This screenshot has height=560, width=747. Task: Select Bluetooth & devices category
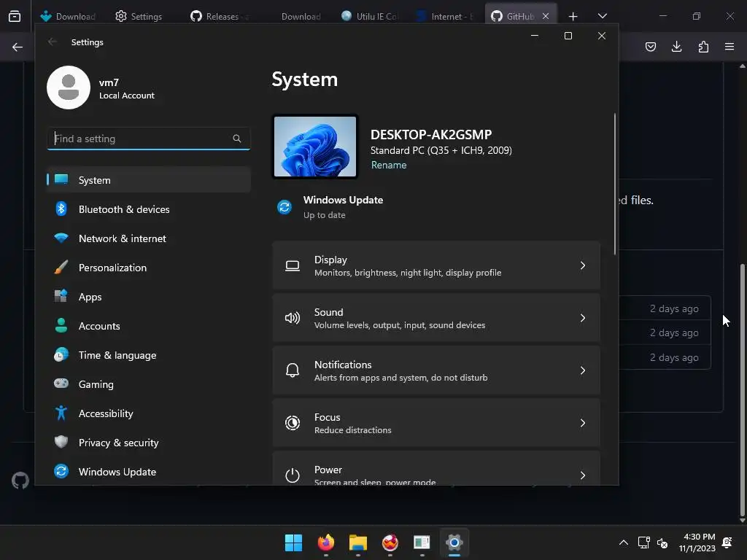point(149,209)
